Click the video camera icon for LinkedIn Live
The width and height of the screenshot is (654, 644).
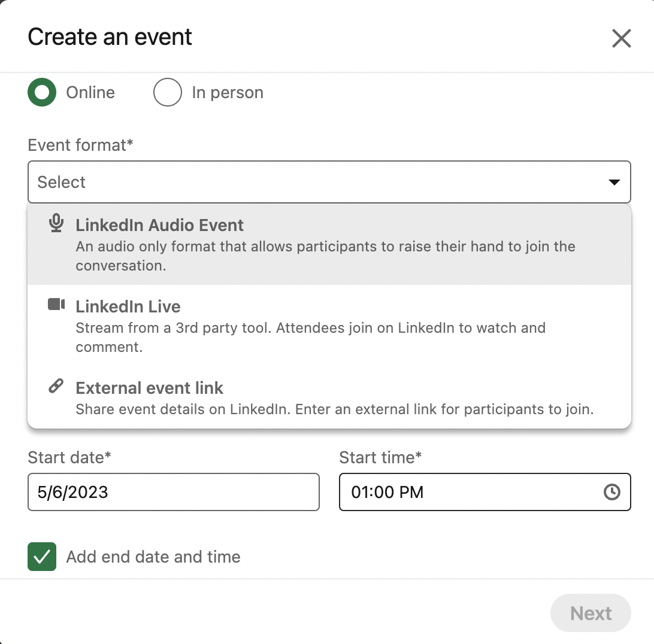coord(56,305)
